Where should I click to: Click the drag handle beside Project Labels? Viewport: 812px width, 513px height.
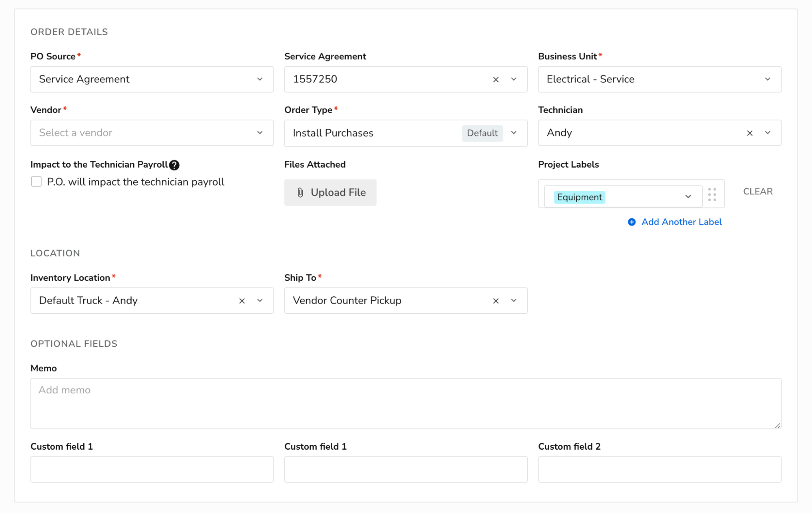tap(712, 194)
